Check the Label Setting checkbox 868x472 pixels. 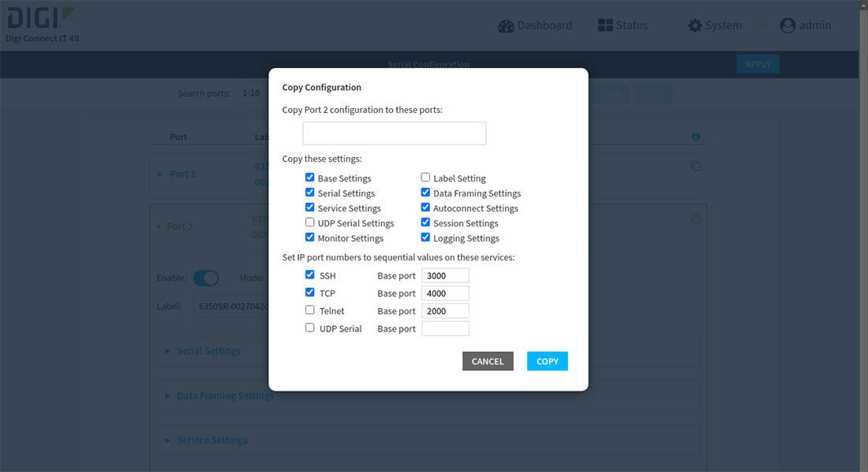click(x=425, y=177)
